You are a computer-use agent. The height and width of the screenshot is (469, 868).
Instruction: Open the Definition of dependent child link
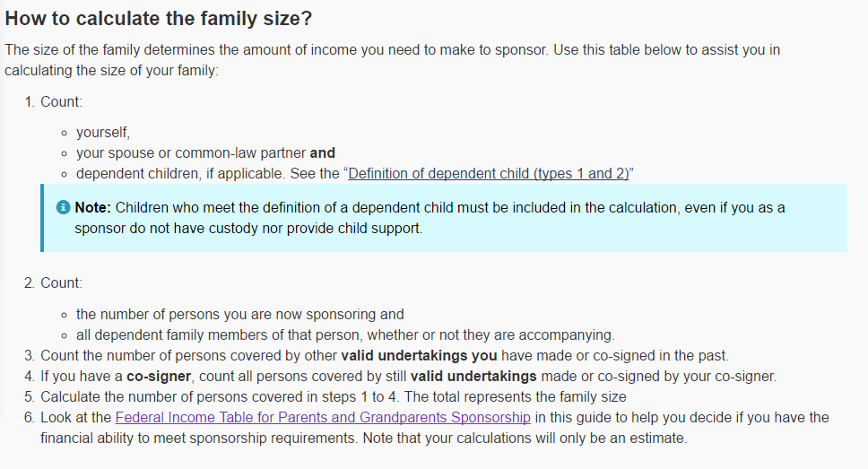[x=488, y=173]
